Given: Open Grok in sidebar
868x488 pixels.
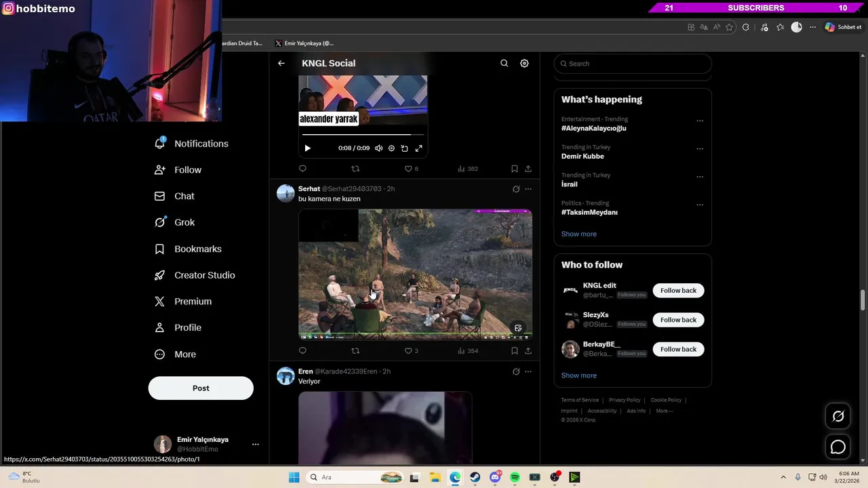Looking at the screenshot, I should 175,222.
